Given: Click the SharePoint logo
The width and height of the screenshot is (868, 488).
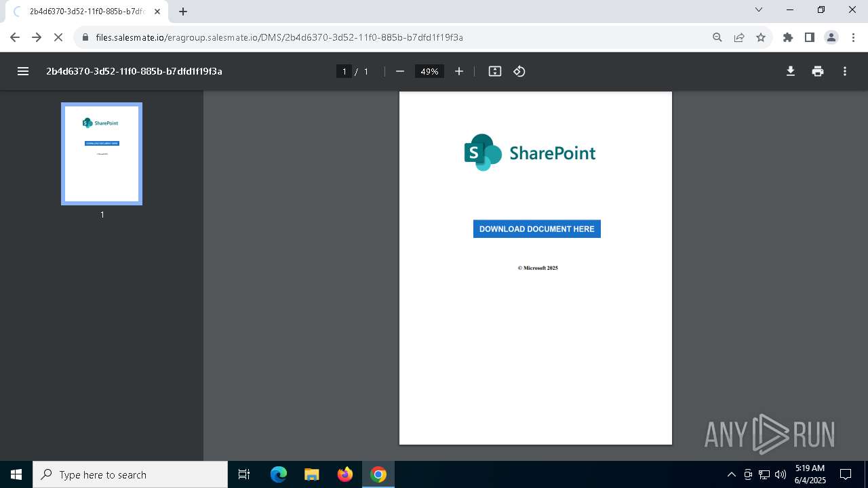Looking at the screenshot, I should point(530,152).
